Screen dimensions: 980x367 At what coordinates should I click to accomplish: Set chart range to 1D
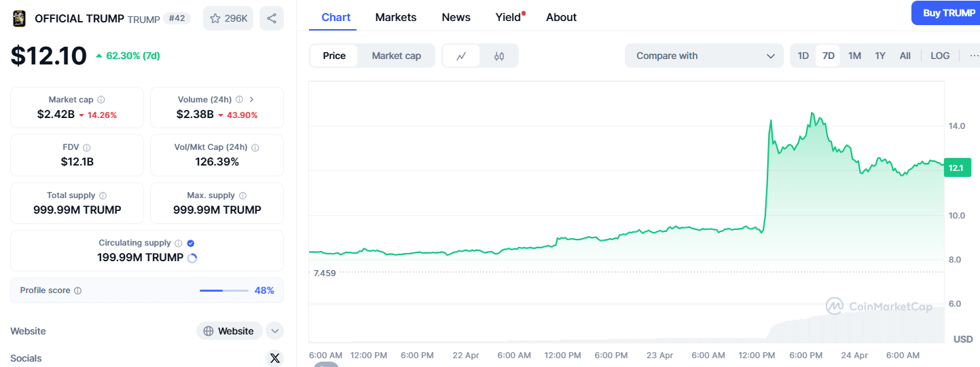click(x=803, y=56)
